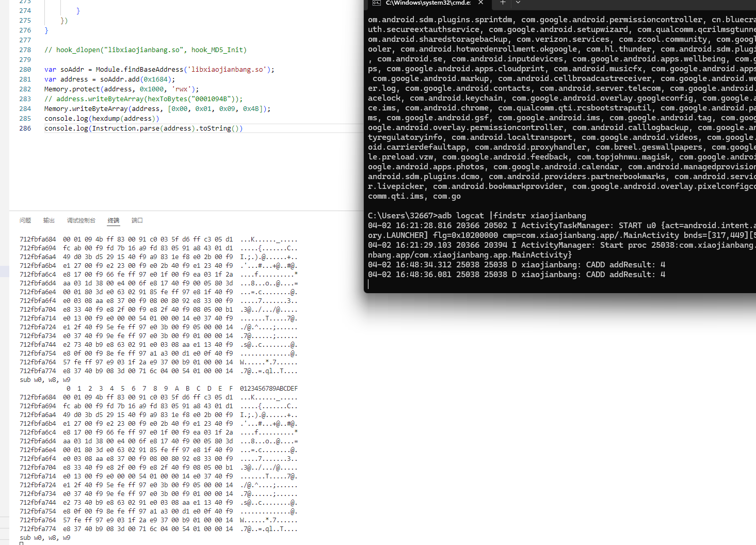
Task: Switch to the 端口 (Ports) tab
Action: [x=137, y=220]
